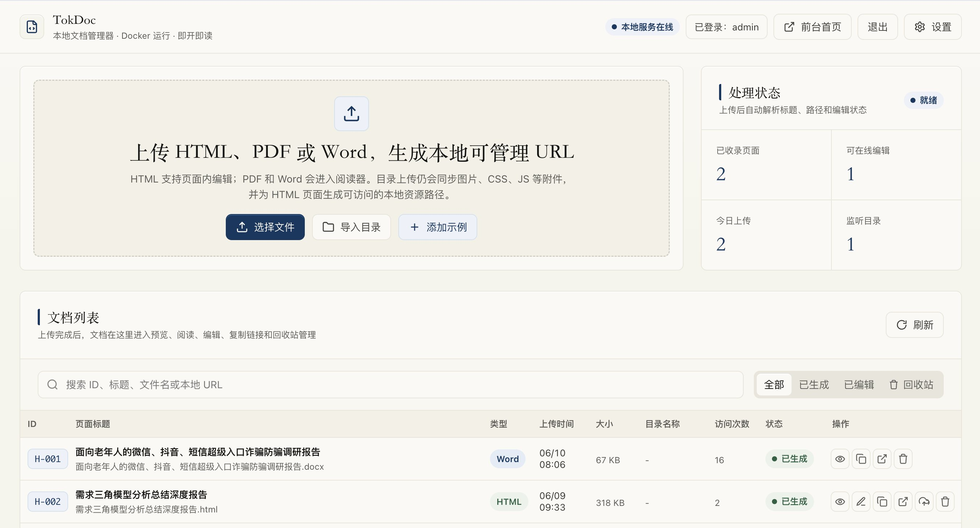Screen dimensions: 980x528
Task: Switch filter to 已生成 tab
Action: click(814, 385)
